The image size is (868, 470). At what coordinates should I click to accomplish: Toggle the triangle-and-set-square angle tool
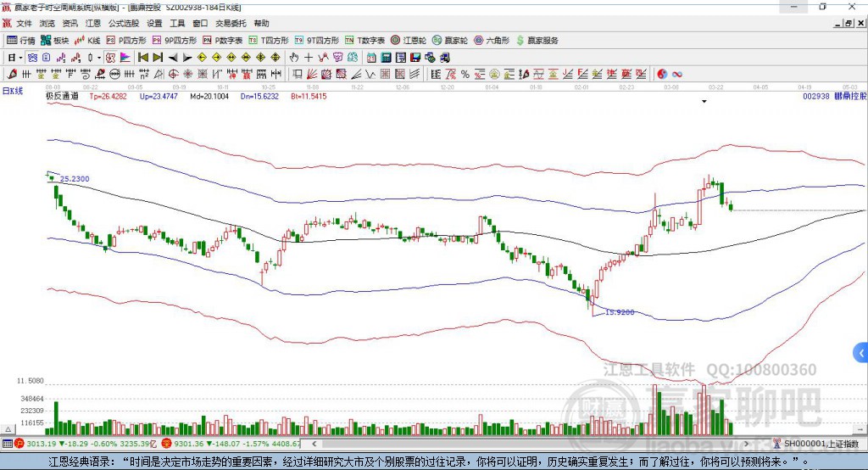click(159, 74)
